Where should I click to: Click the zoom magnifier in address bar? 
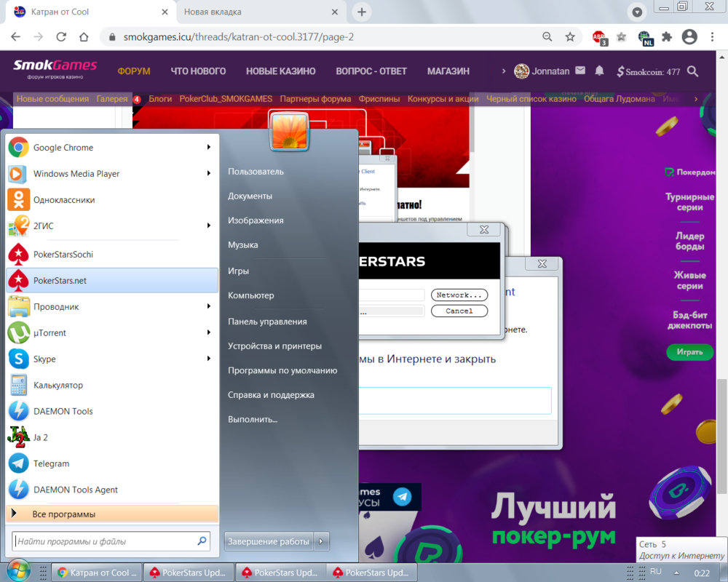[547, 36]
